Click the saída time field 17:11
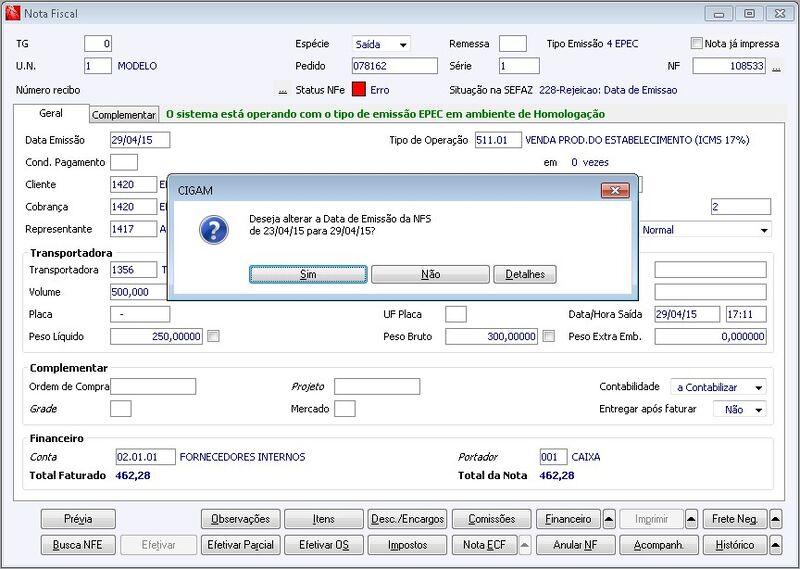 coord(746,314)
